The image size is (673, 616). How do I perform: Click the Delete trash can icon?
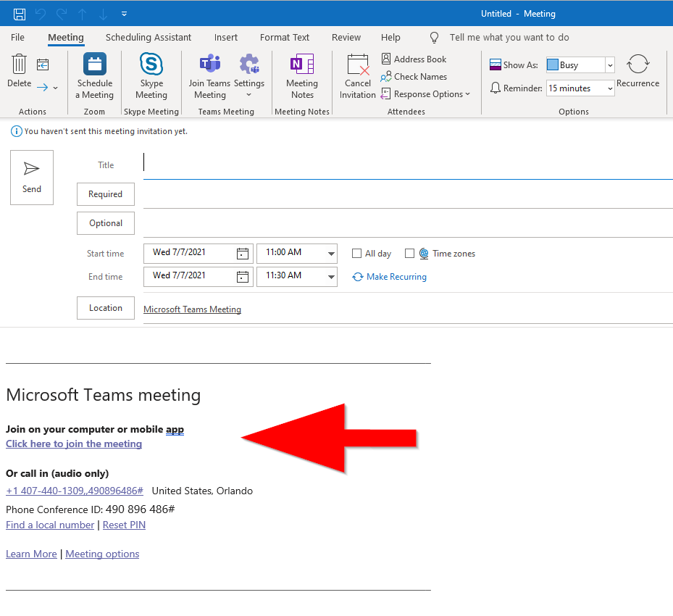click(19, 64)
